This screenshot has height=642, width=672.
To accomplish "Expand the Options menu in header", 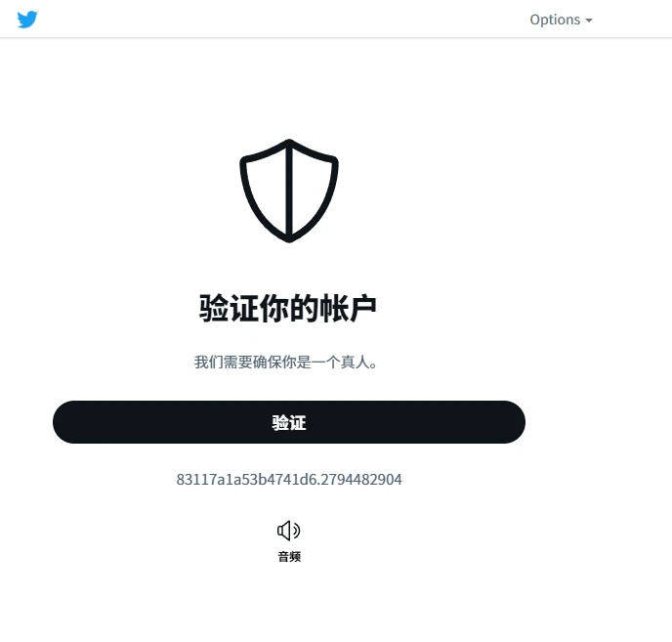I will tap(561, 20).
